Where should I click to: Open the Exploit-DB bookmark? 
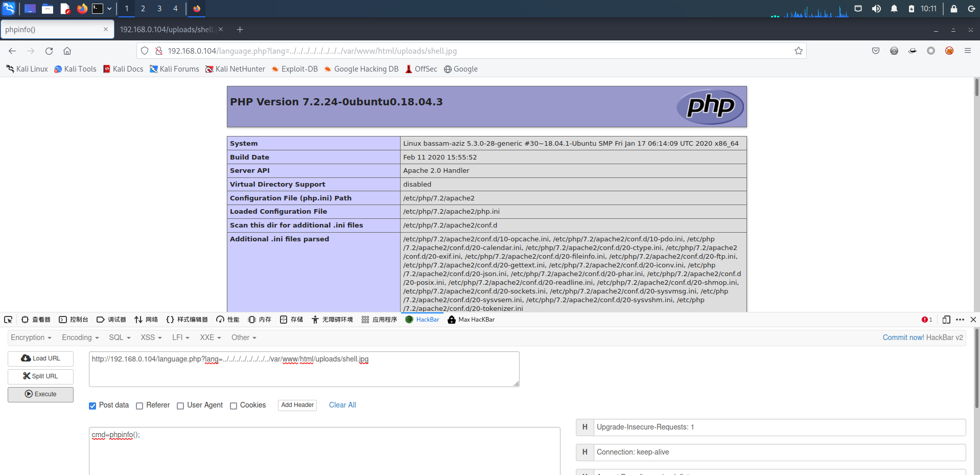pos(294,69)
